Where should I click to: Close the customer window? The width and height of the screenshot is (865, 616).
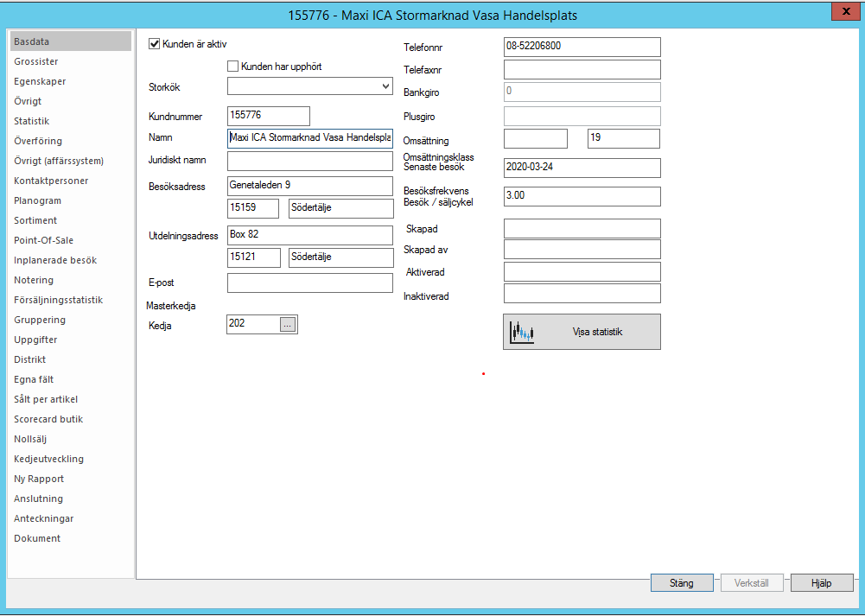coord(846,11)
